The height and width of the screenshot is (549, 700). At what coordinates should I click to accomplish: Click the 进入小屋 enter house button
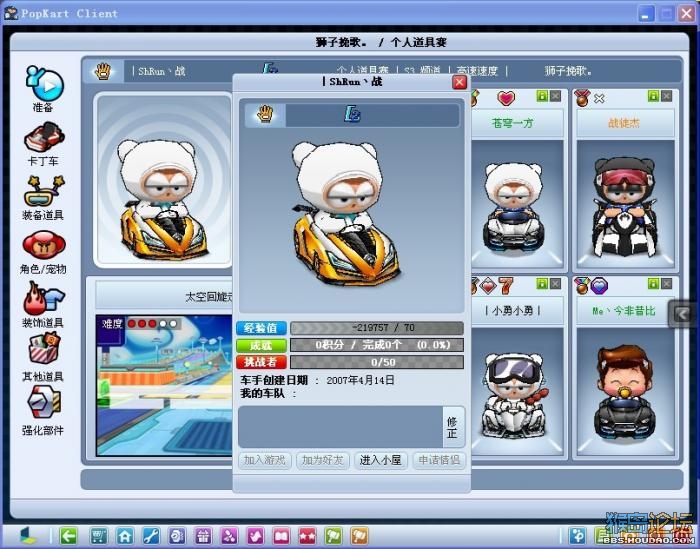point(380,460)
